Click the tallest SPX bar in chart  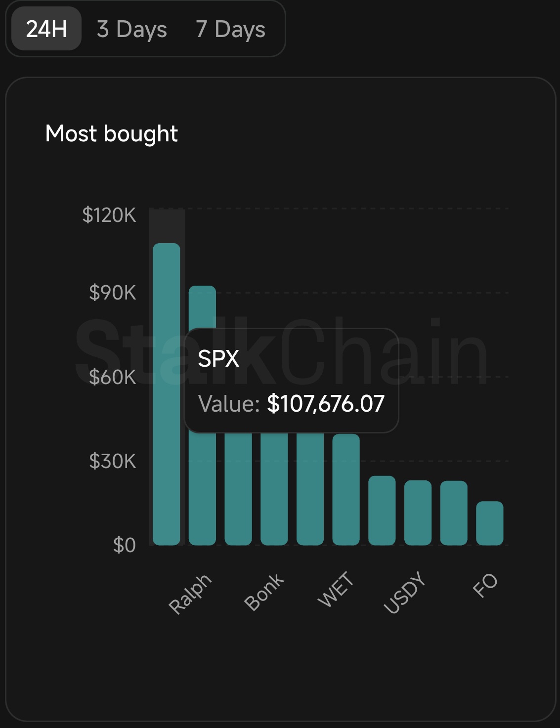click(x=167, y=395)
